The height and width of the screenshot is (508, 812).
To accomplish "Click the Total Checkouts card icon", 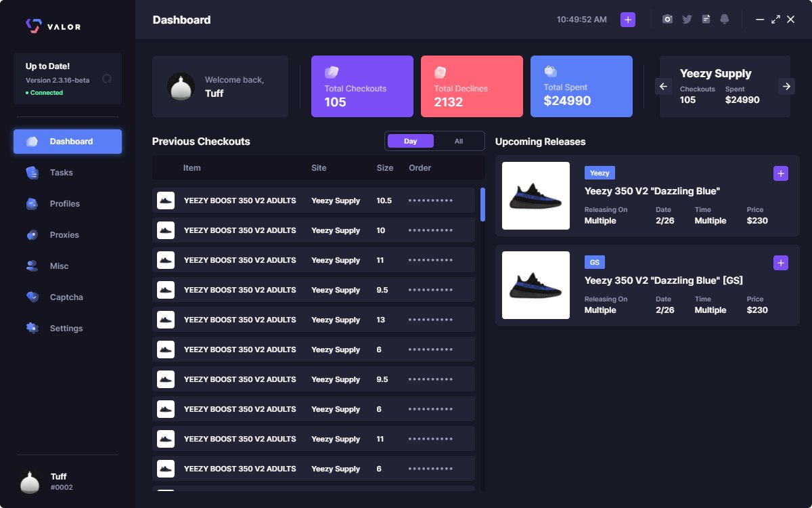I will [x=332, y=72].
